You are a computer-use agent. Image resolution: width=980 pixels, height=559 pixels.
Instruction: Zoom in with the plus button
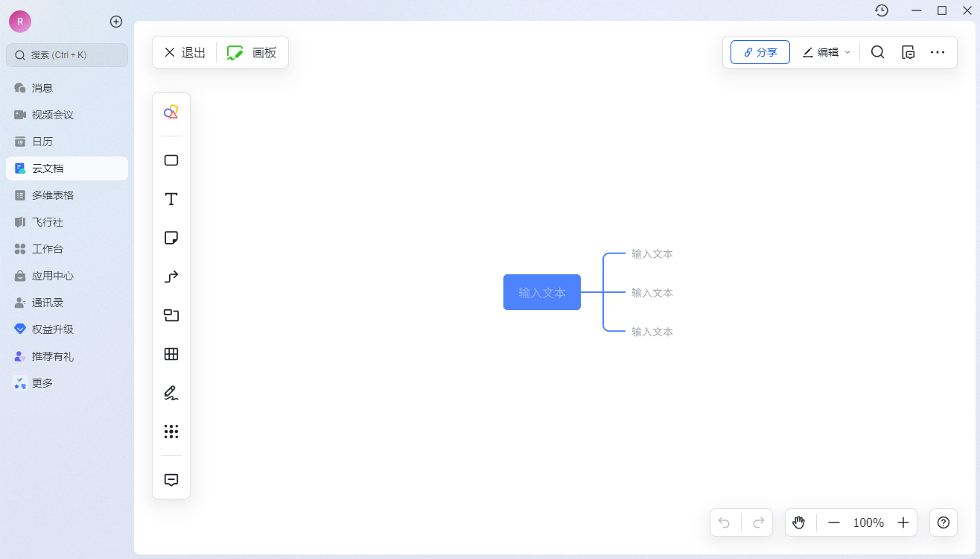(903, 522)
